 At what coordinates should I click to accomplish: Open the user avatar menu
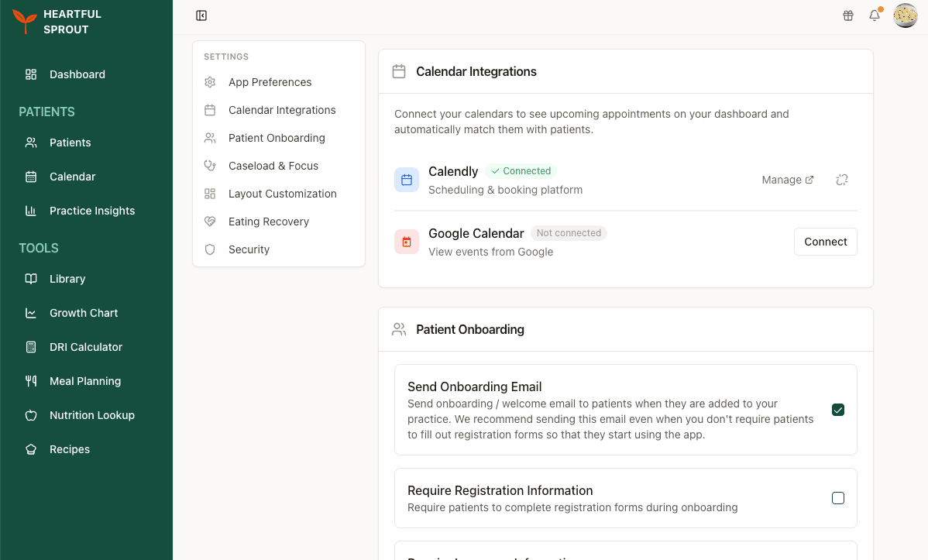[x=905, y=15]
